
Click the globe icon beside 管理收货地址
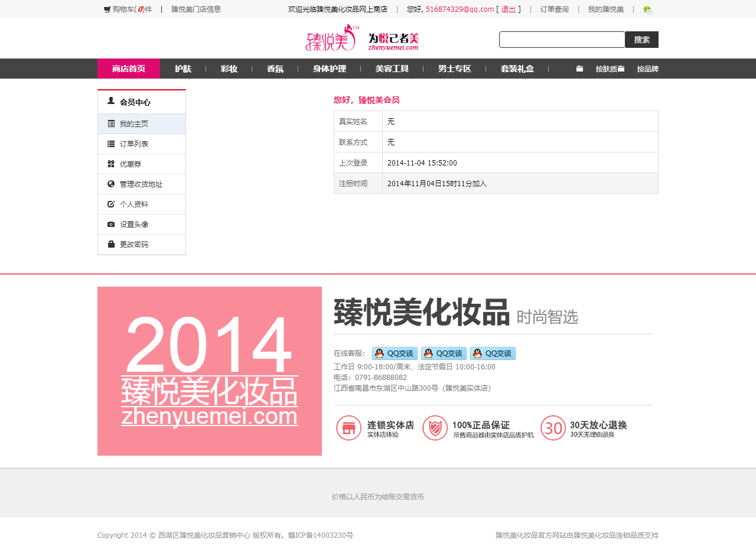[111, 184]
